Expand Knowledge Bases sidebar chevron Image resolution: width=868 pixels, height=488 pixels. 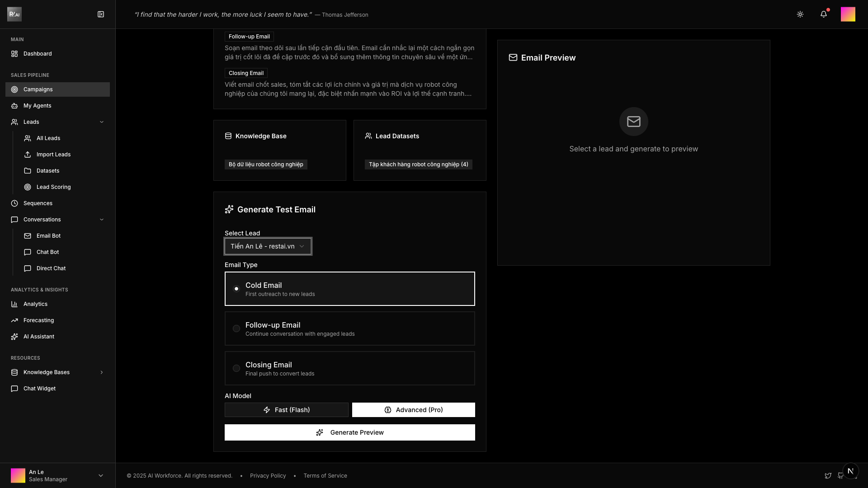102,372
